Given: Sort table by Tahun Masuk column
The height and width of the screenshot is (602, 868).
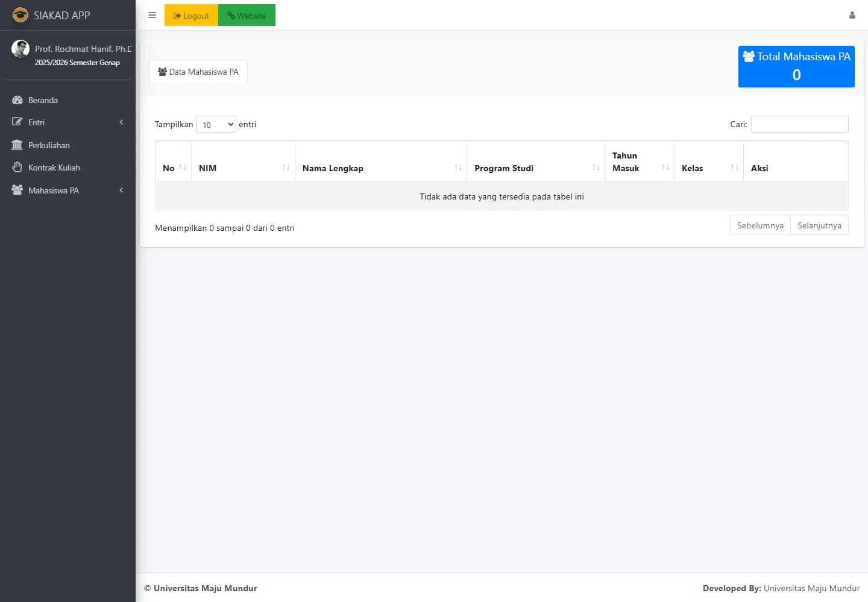Looking at the screenshot, I should point(639,162).
